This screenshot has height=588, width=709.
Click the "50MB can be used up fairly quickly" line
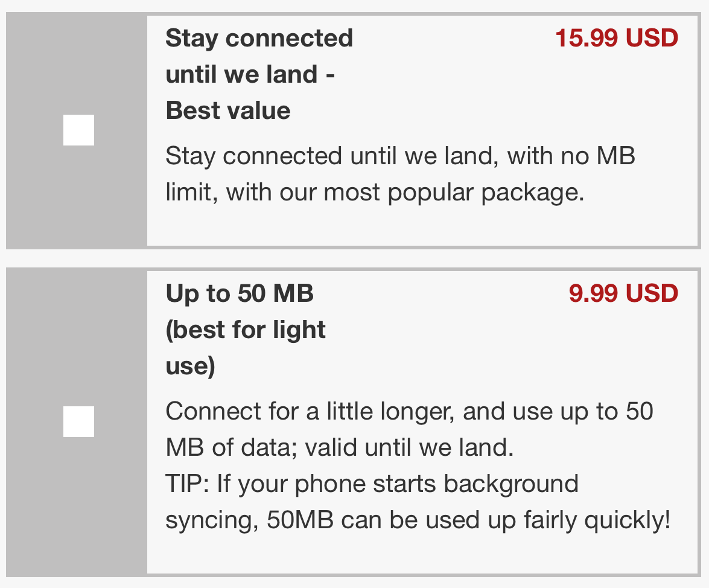tap(418, 520)
